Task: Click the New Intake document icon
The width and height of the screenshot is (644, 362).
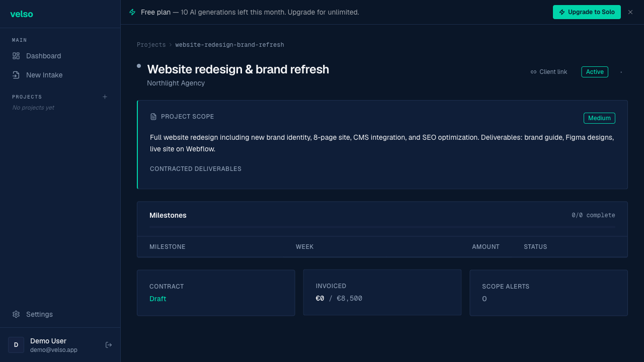Action: click(x=15, y=74)
